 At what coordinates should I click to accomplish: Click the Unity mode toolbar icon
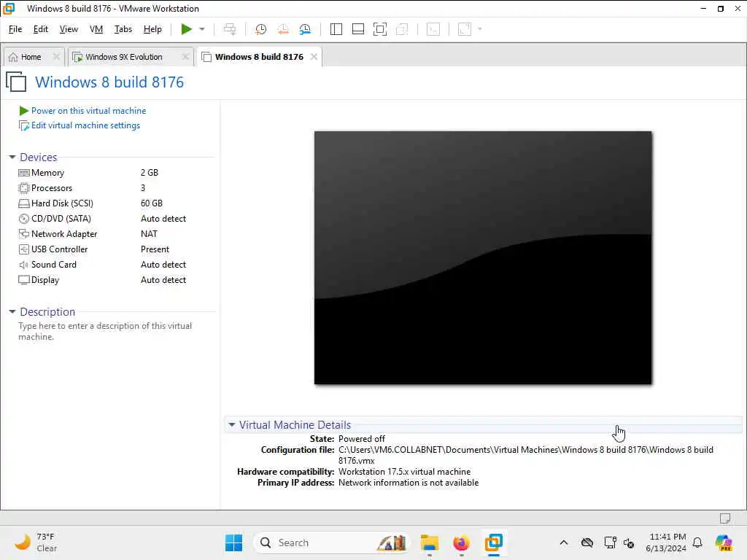click(x=402, y=29)
